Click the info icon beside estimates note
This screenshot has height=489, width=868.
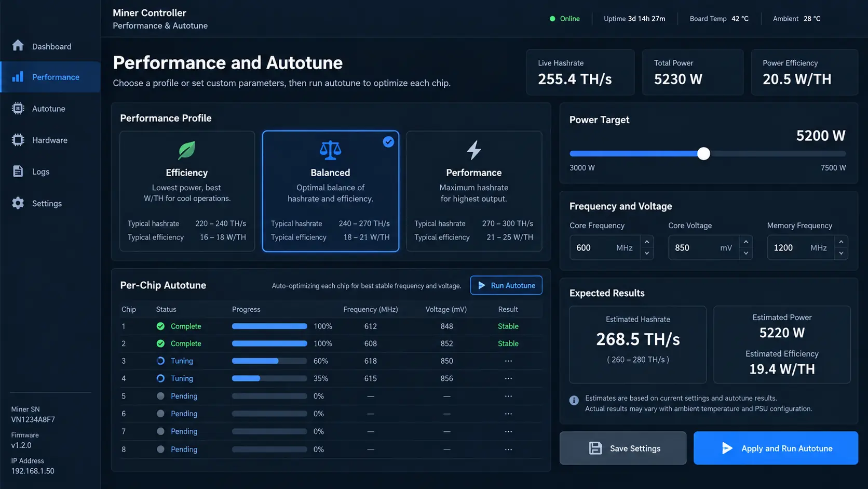[574, 400]
